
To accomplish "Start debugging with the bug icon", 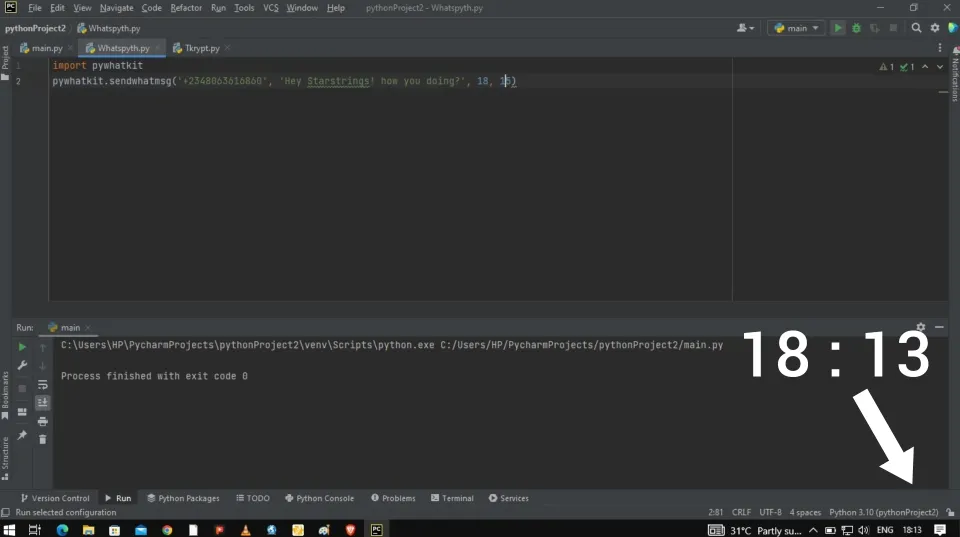I will tap(856, 28).
